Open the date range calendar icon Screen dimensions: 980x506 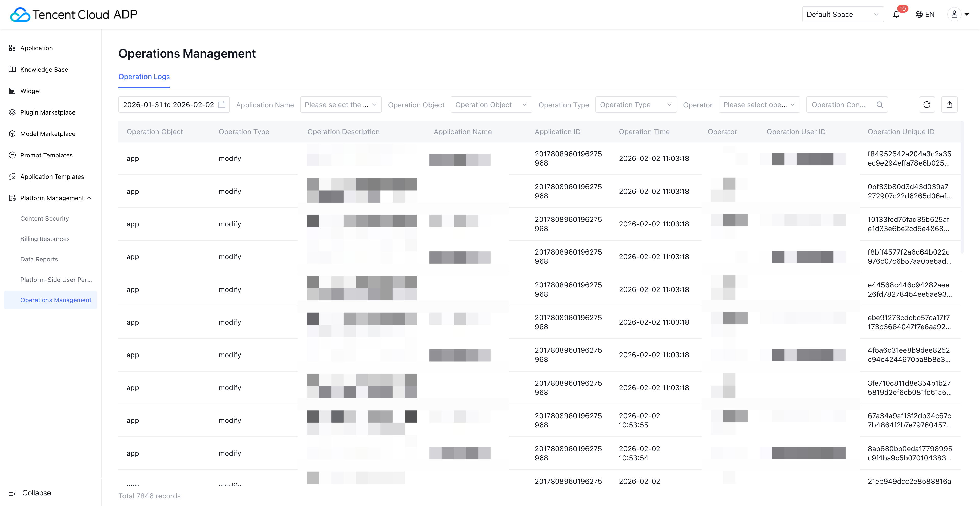click(x=222, y=105)
